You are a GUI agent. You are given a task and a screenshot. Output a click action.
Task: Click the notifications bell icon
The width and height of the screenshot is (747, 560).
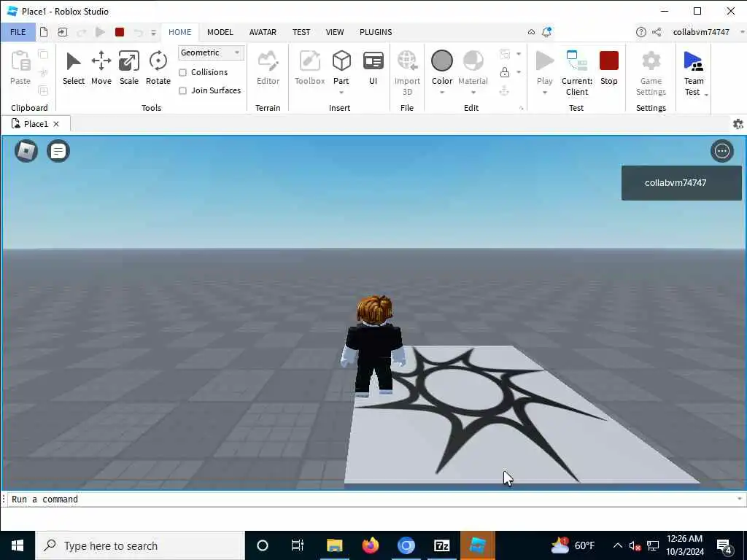click(546, 32)
